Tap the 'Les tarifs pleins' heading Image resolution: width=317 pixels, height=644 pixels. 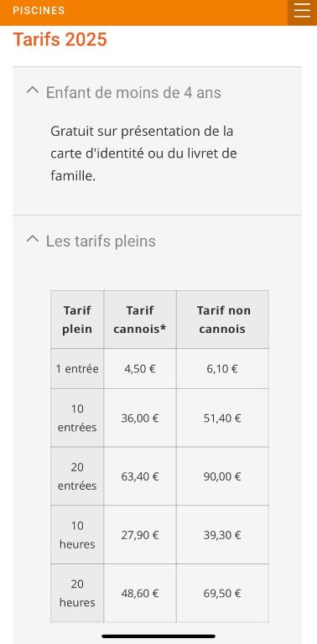101,241
